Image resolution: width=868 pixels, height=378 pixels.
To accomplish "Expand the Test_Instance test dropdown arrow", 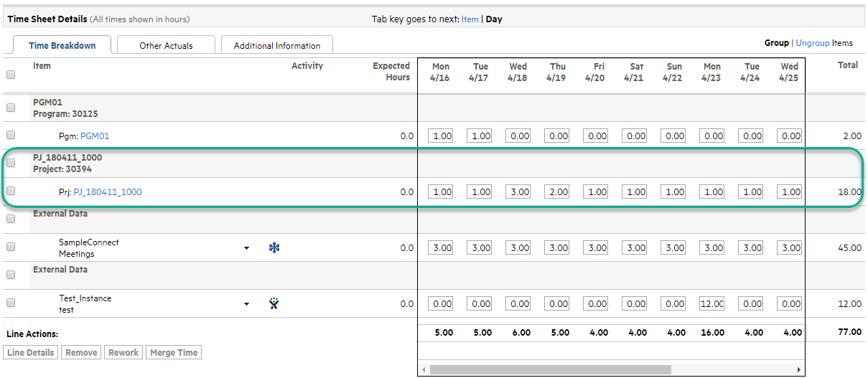I will [246, 304].
